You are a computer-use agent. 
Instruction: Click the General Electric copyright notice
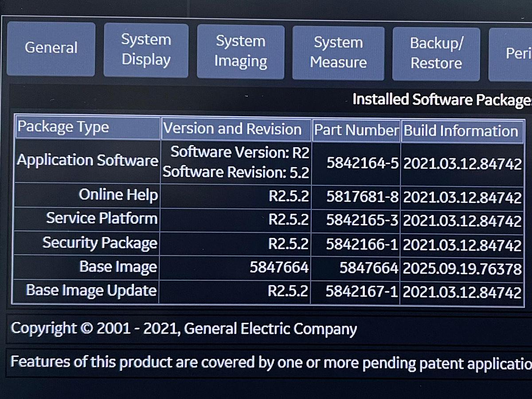tap(184, 329)
